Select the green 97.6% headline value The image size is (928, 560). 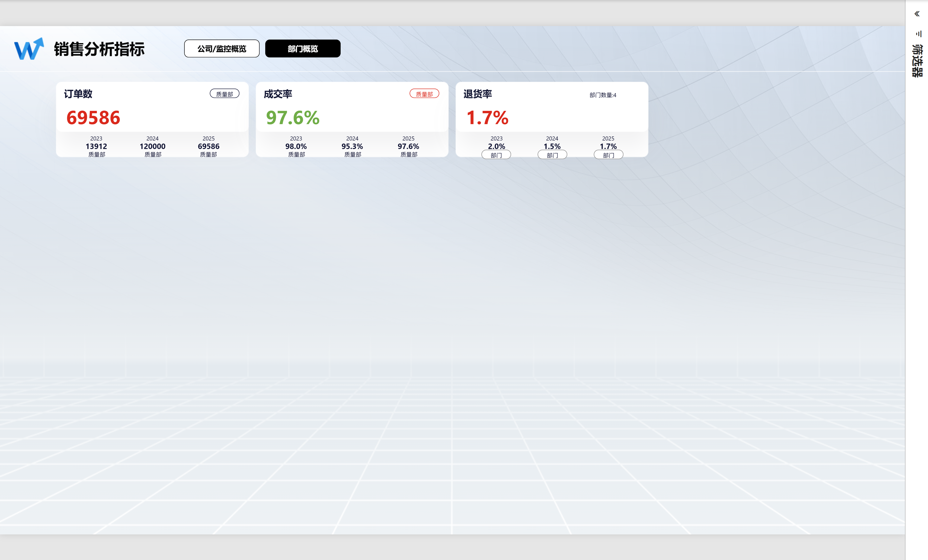click(x=293, y=118)
